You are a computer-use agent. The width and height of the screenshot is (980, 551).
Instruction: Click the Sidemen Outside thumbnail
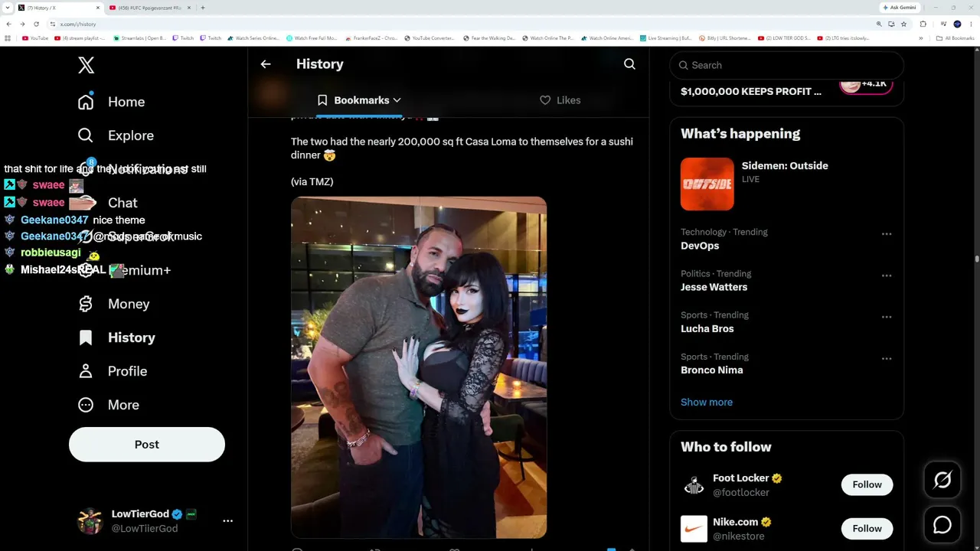[x=707, y=184]
